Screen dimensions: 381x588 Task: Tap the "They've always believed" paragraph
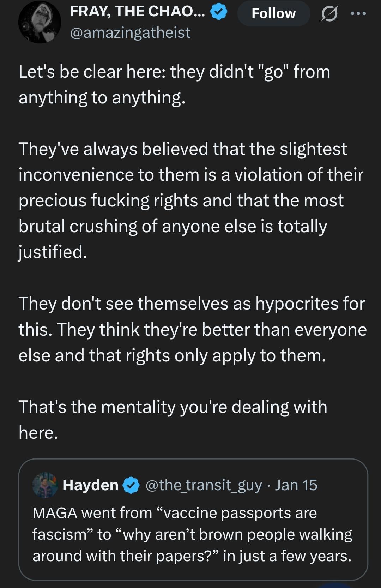coord(190,200)
